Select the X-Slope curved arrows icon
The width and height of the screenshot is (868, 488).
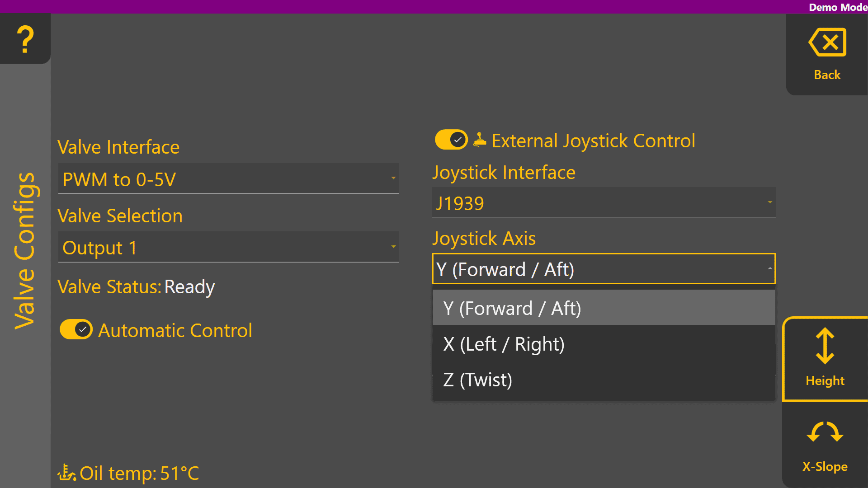coord(825,432)
